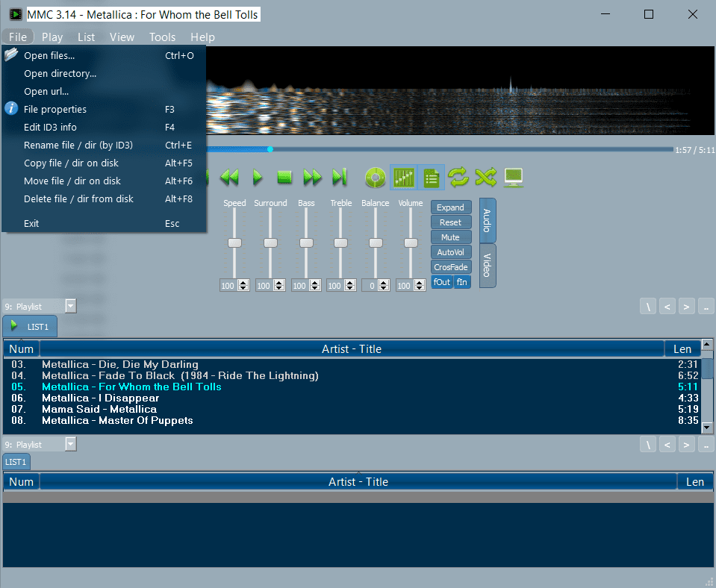Choose Delete file / dir from disk
This screenshot has width=716, height=588.
[104, 199]
